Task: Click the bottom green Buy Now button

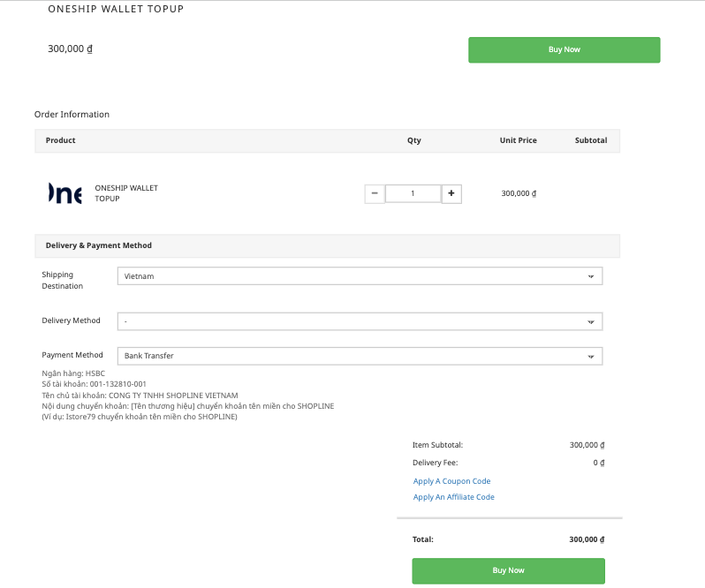Action: coord(508,570)
